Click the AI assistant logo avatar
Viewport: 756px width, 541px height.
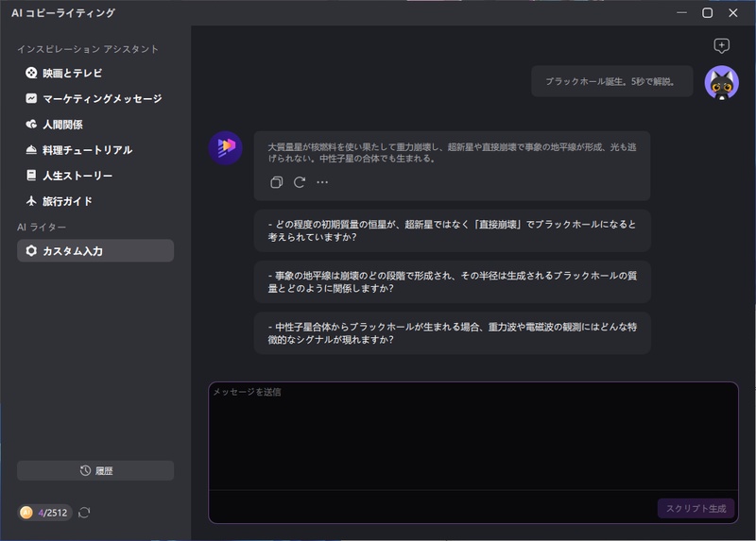coord(226,148)
